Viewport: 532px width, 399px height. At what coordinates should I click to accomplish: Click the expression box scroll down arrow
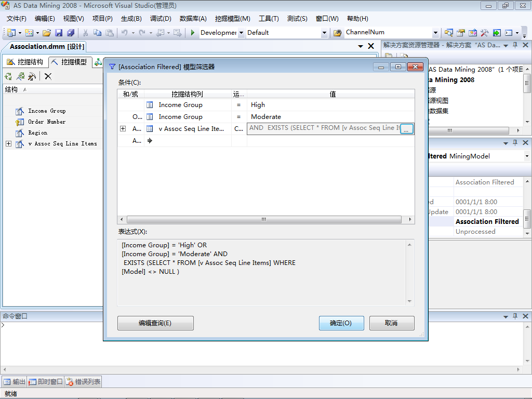coord(409,301)
